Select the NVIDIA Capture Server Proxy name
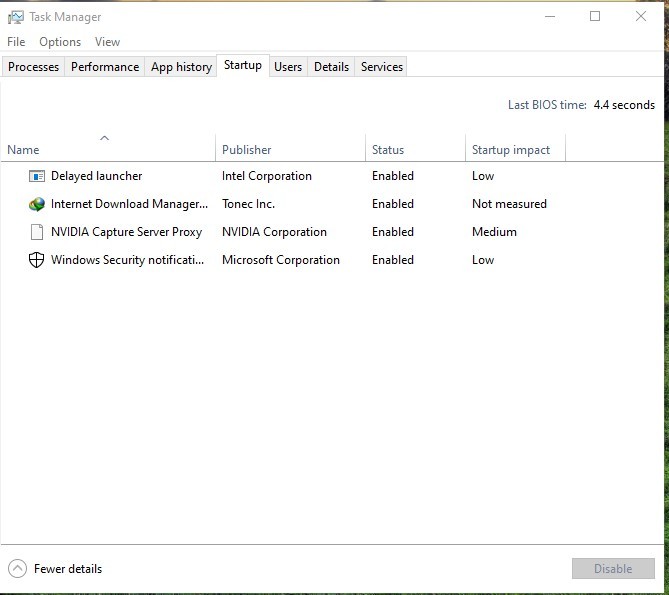Image resolution: width=669 pixels, height=595 pixels. click(126, 232)
